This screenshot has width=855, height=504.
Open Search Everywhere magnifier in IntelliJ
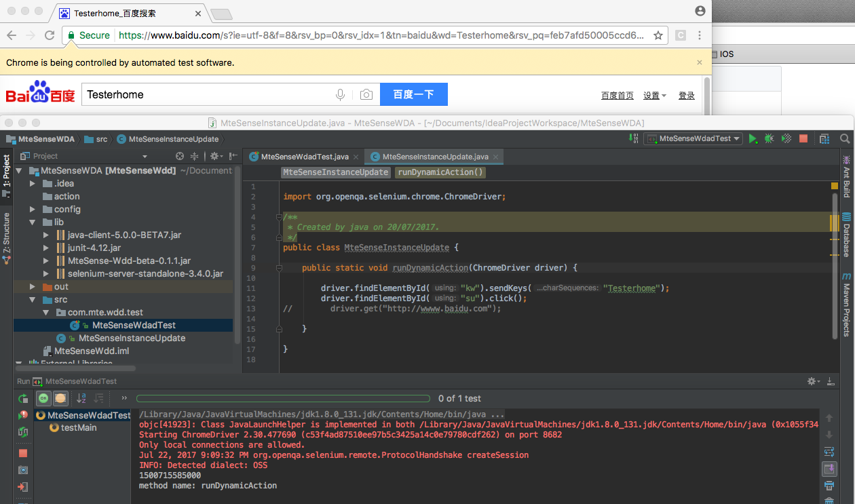[x=845, y=138]
